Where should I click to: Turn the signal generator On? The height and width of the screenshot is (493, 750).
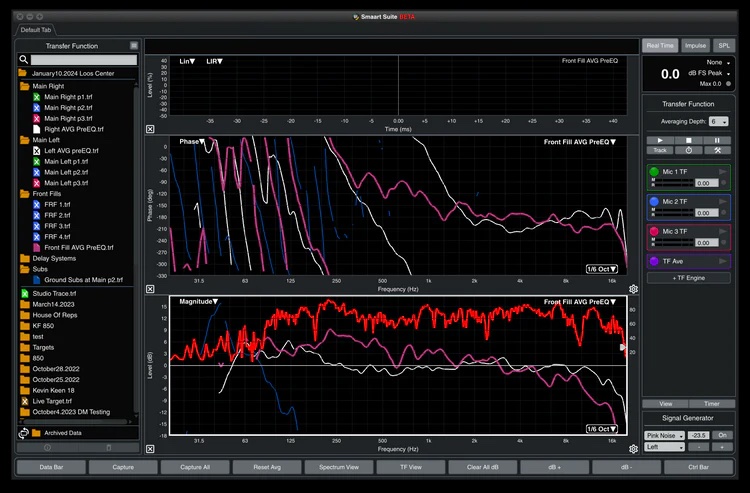pos(721,435)
